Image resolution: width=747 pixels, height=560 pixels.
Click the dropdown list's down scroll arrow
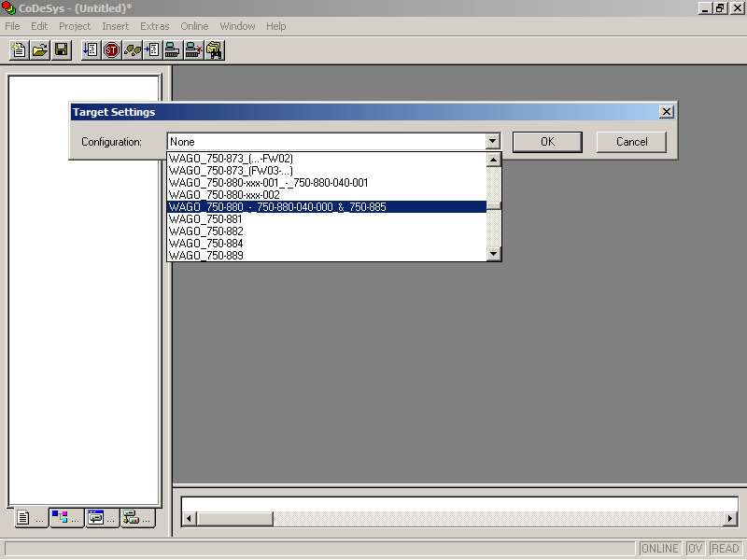point(493,254)
